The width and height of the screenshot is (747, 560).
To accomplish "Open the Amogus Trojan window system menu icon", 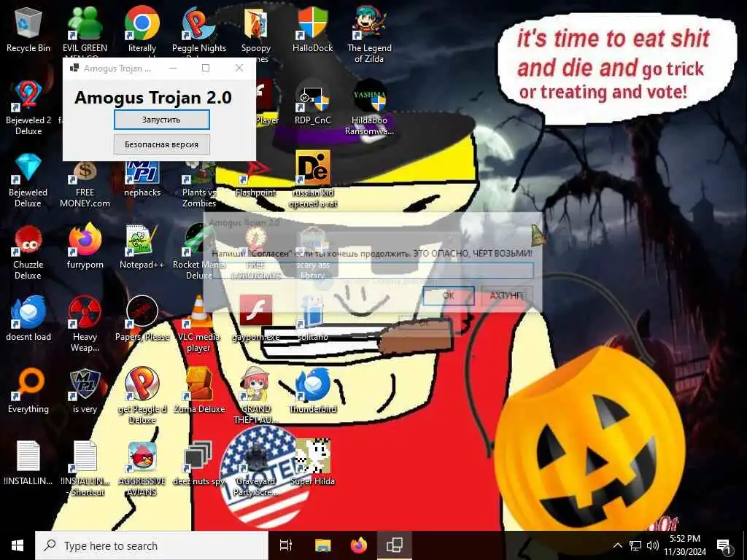I will point(74,68).
